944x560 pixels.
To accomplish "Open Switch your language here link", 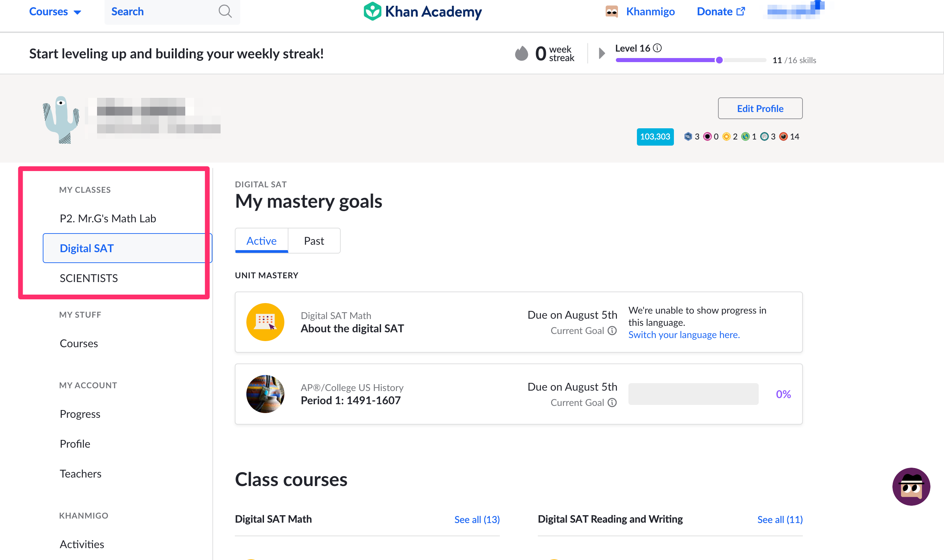I will point(684,335).
